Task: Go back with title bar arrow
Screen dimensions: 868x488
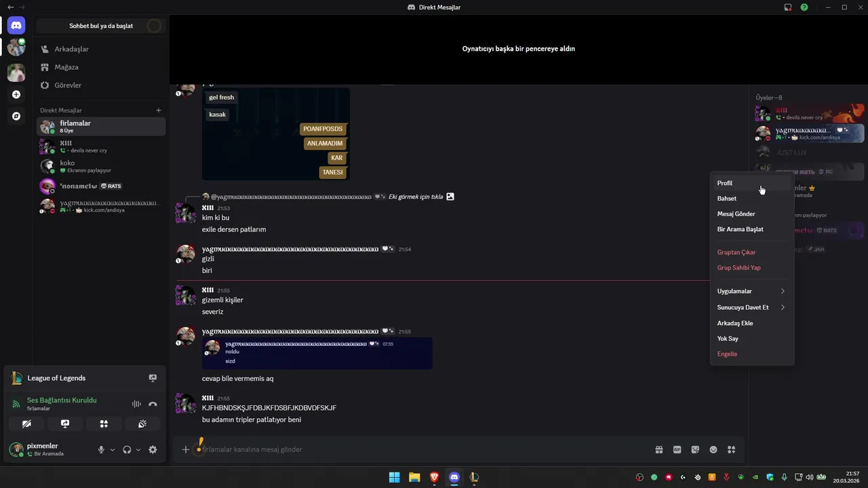Action: point(10,7)
